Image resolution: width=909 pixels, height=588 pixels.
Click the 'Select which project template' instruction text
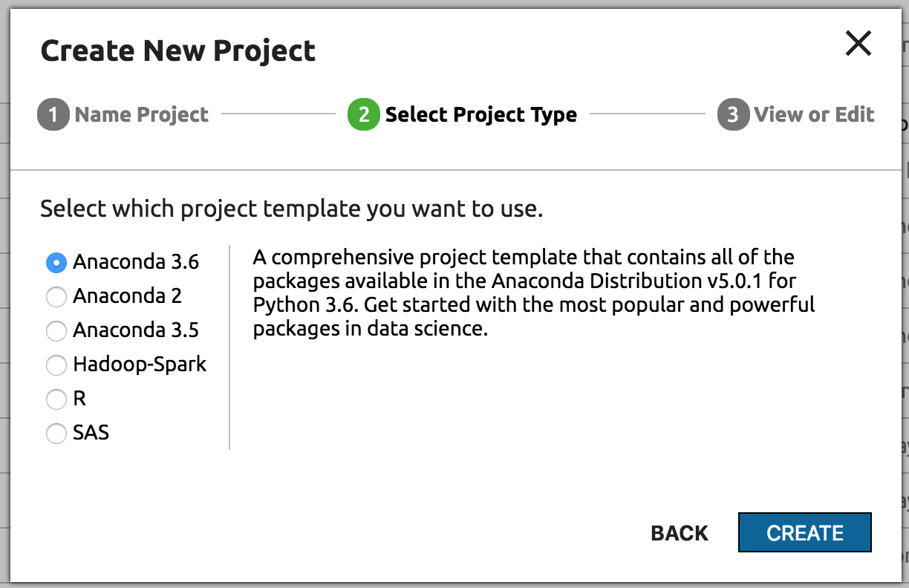click(291, 209)
